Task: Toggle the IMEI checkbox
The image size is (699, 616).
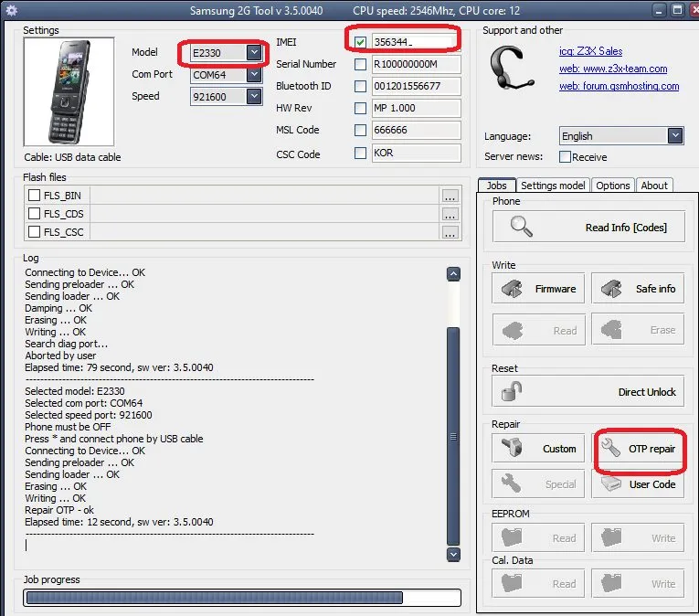Action: 360,42
